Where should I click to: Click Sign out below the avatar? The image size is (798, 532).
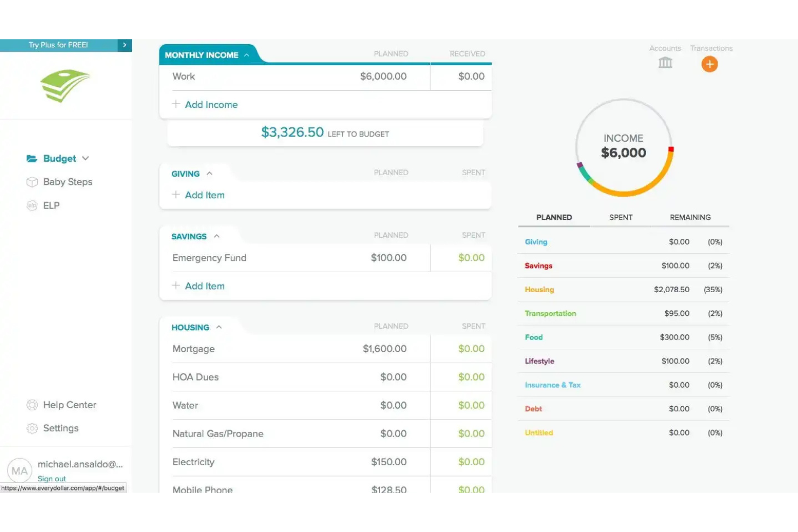tap(51, 479)
